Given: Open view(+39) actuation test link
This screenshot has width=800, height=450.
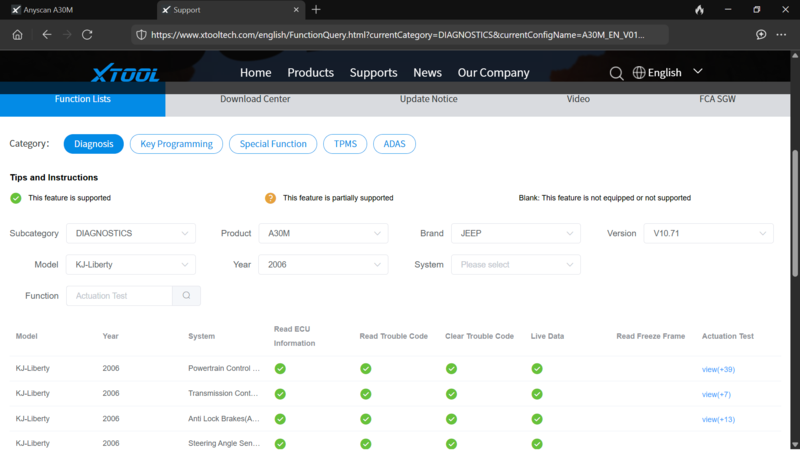Looking at the screenshot, I should pos(718,369).
